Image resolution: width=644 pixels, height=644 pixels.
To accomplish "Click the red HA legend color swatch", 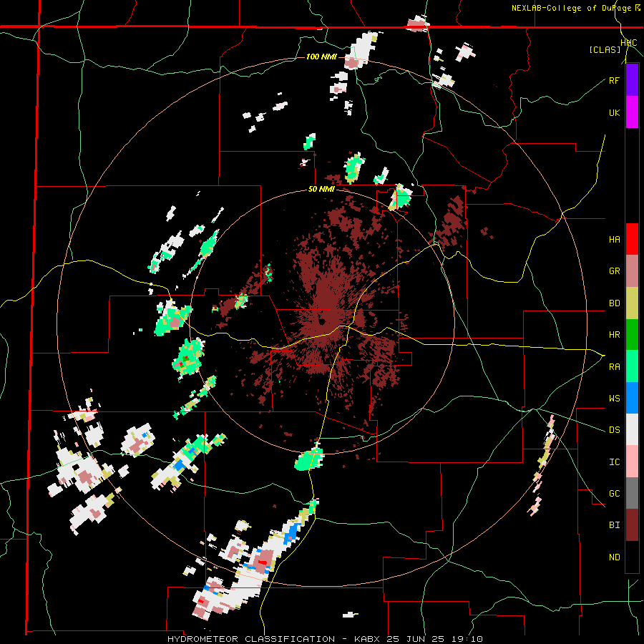I will point(632,239).
